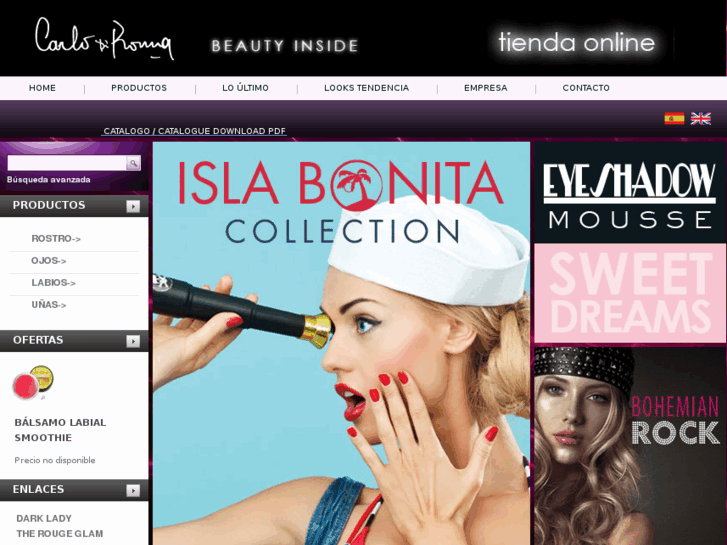The image size is (727, 545).
Task: Expand the UÑAS category
Action: 49,304
